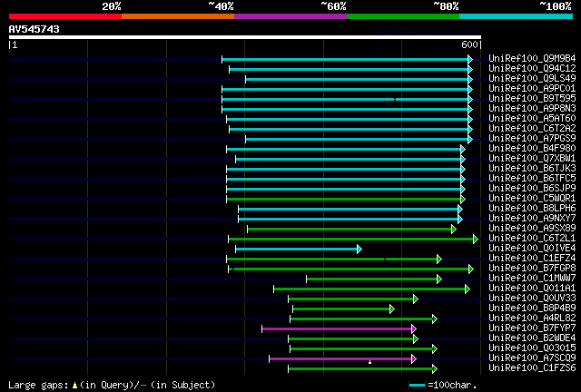Select the UniRef100_Q0UV33 text
The image size is (581, 392).
point(532,299)
